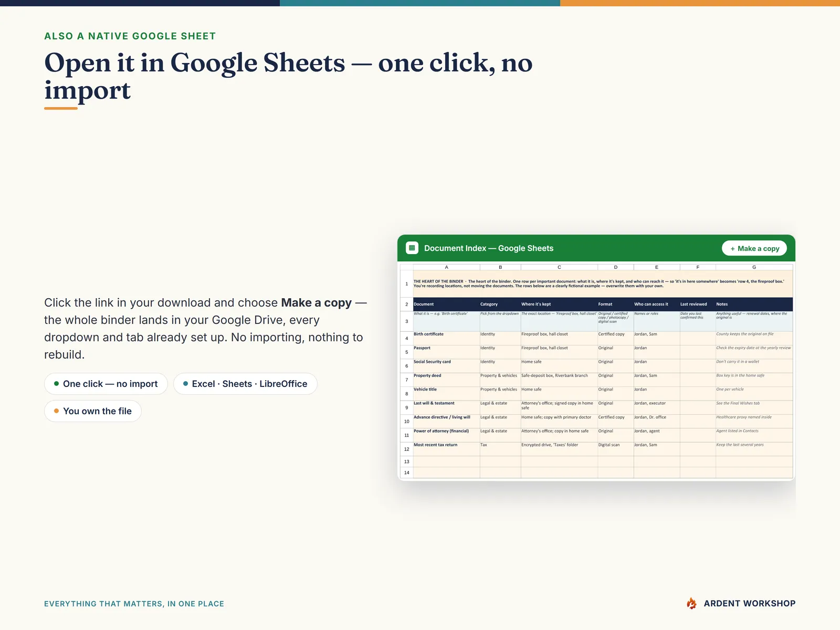Select column E header in the sheet
Screen dimensions: 840x630
(x=657, y=267)
